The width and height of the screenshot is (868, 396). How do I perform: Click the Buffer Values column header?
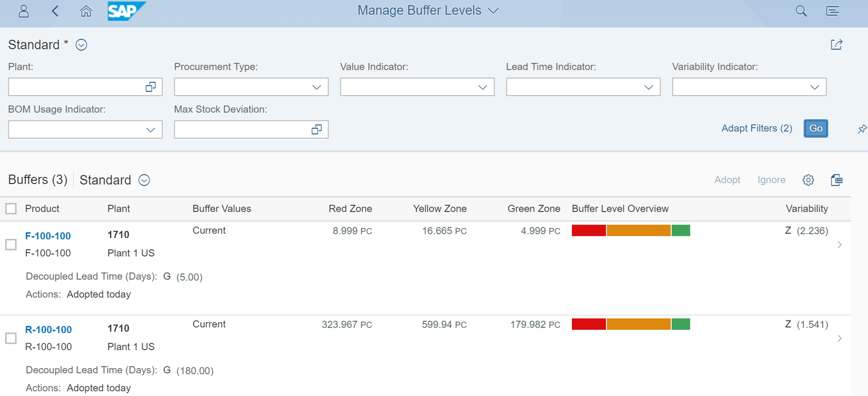[222, 208]
